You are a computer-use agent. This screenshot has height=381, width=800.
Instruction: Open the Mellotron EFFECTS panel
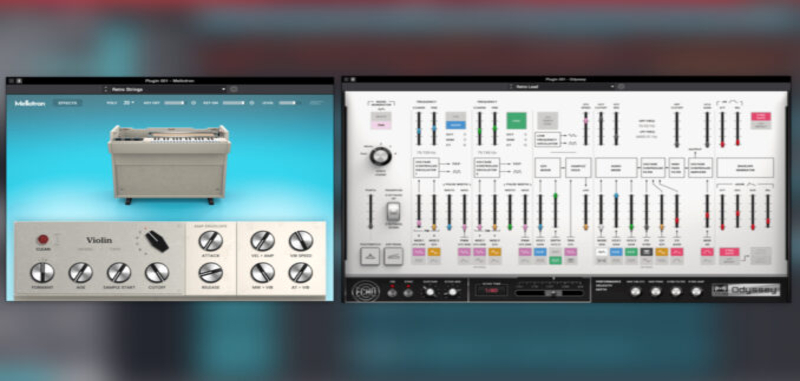67,103
